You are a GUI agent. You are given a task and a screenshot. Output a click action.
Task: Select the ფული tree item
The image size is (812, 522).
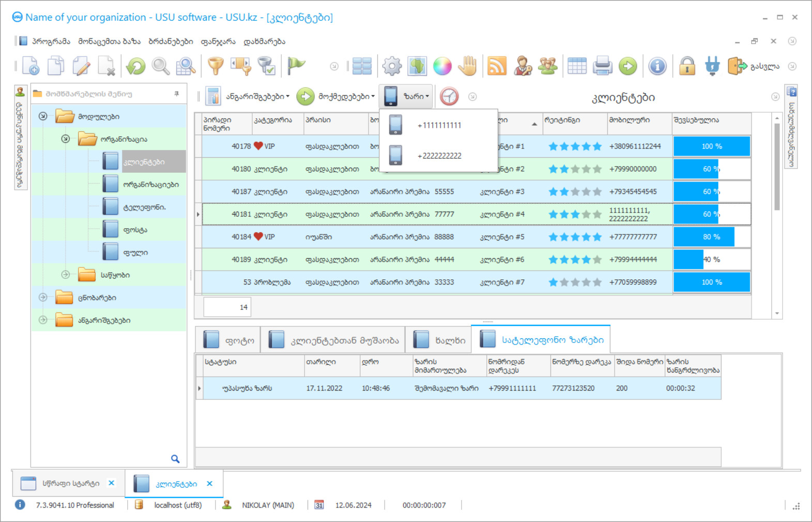(x=135, y=252)
